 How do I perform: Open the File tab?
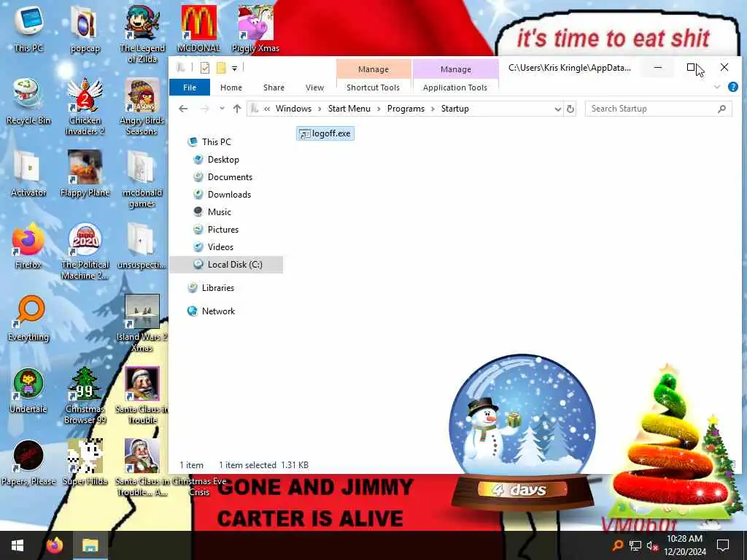coord(190,87)
